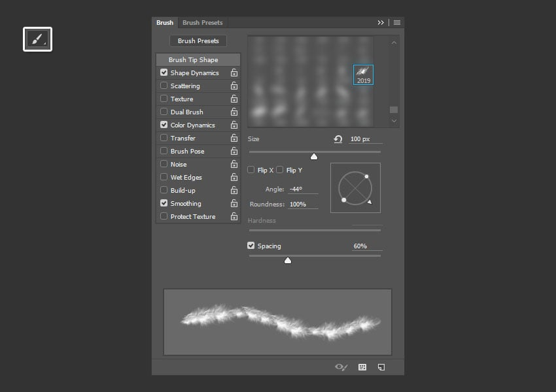Screen dimensions: 556x392
Task: Reset brush size with restore icon
Action: [338, 139]
